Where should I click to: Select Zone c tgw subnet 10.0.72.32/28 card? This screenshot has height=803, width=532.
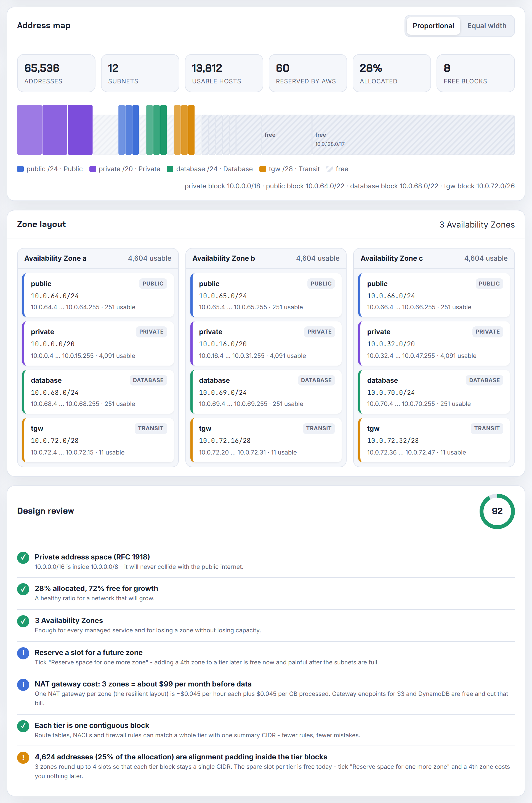(434, 440)
